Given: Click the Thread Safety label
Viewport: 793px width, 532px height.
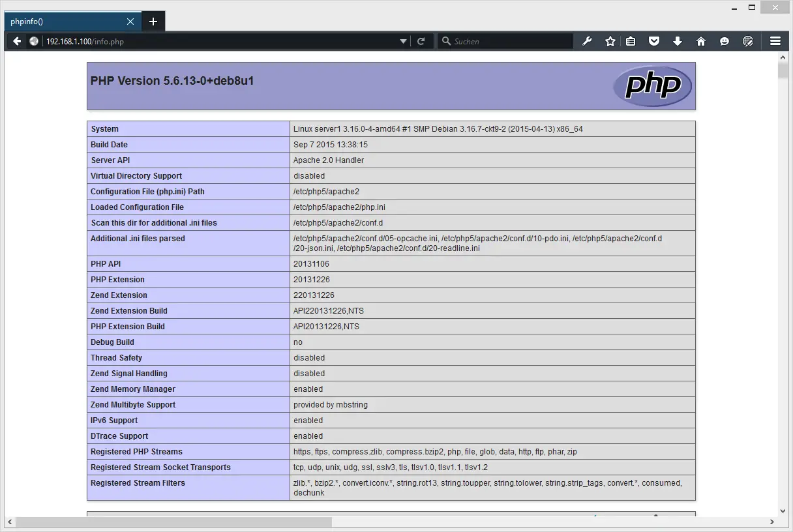Looking at the screenshot, I should [x=117, y=358].
